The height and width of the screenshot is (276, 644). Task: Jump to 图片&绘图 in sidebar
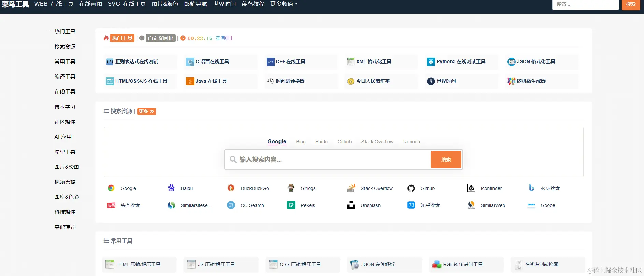point(67,167)
